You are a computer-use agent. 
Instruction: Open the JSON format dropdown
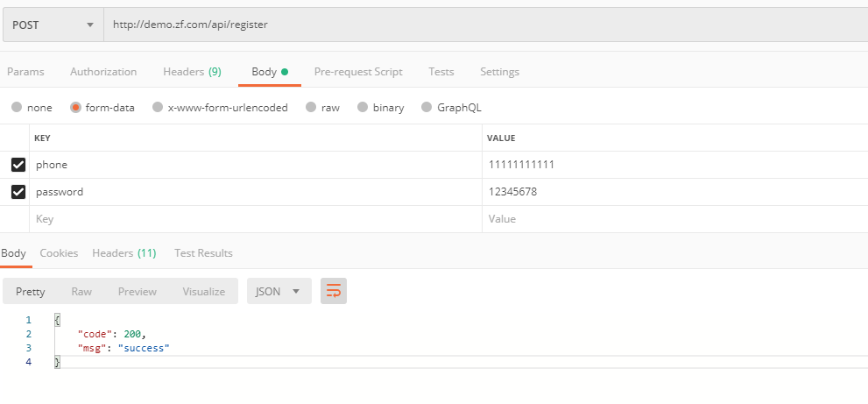tap(279, 291)
